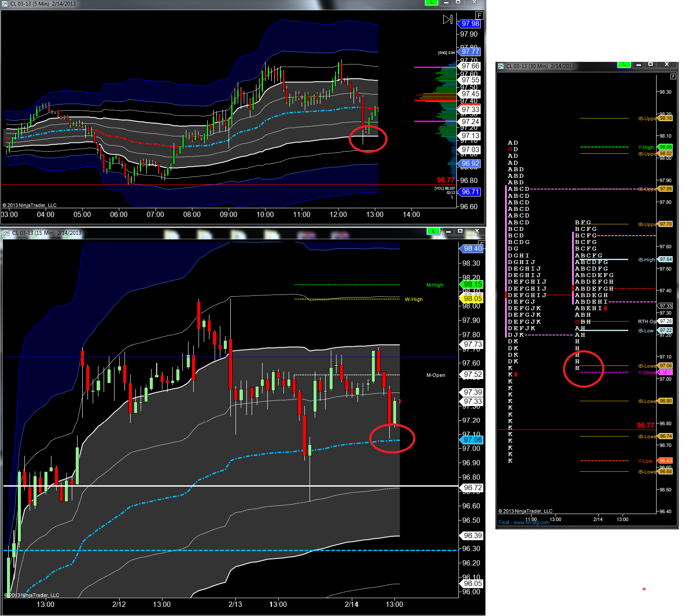
Task: Toggle the green L link button on 15 Min window
Action: pos(434,231)
